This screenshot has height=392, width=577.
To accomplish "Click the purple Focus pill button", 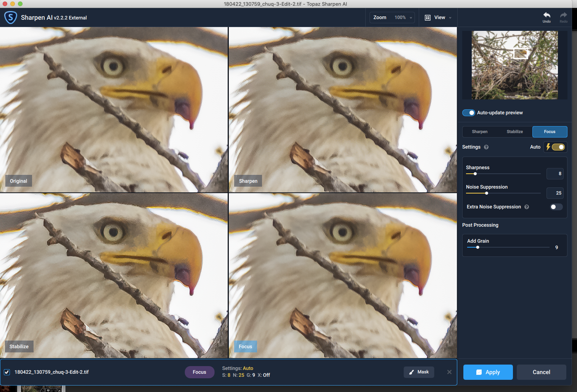I will (199, 372).
